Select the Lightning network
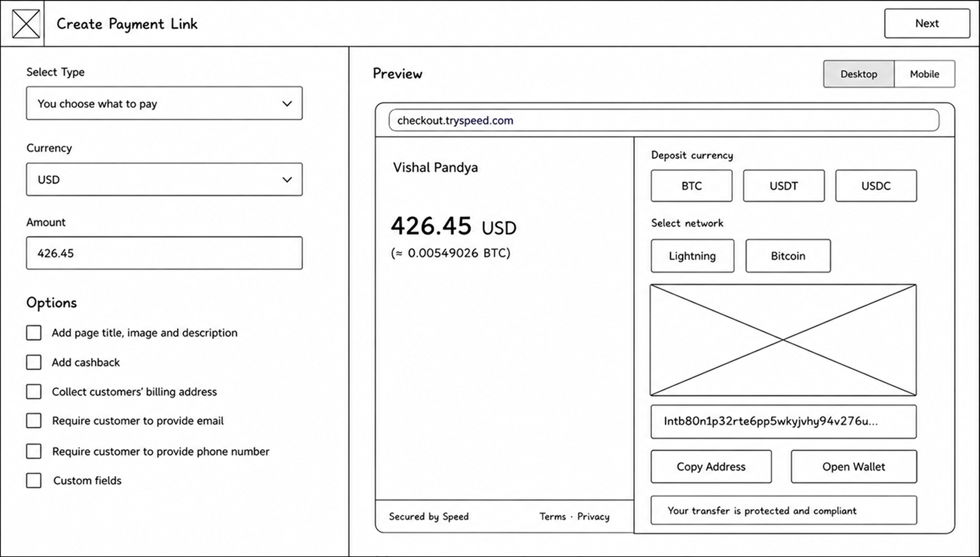 click(693, 256)
